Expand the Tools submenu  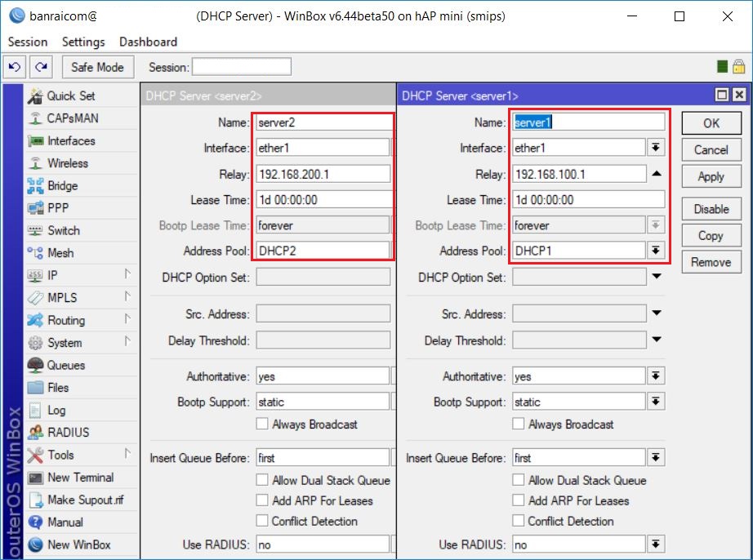pos(127,454)
